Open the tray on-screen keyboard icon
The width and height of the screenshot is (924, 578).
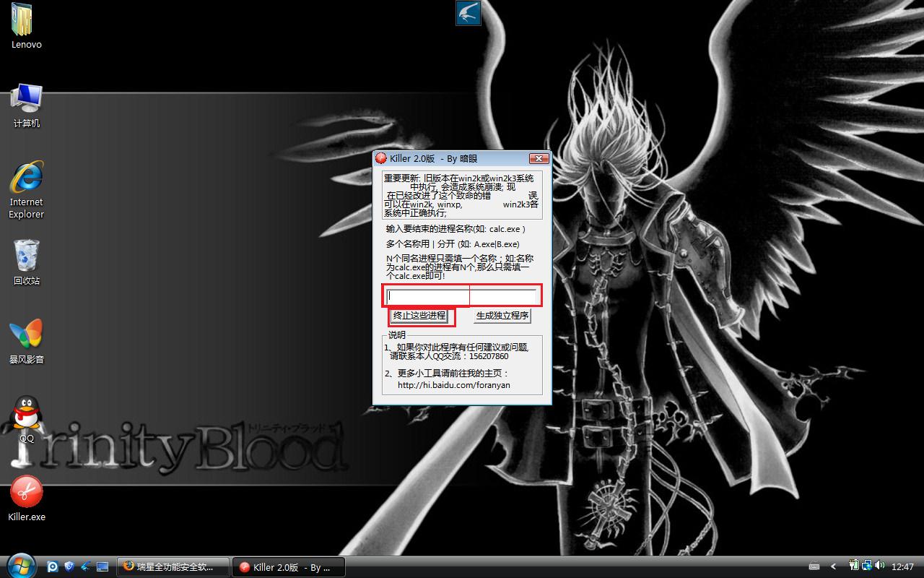tap(814, 567)
